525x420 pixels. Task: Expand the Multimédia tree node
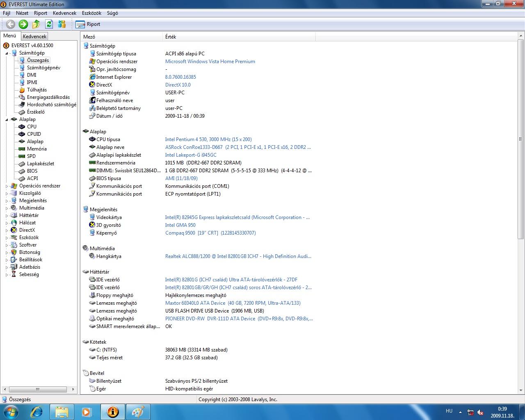7,208
